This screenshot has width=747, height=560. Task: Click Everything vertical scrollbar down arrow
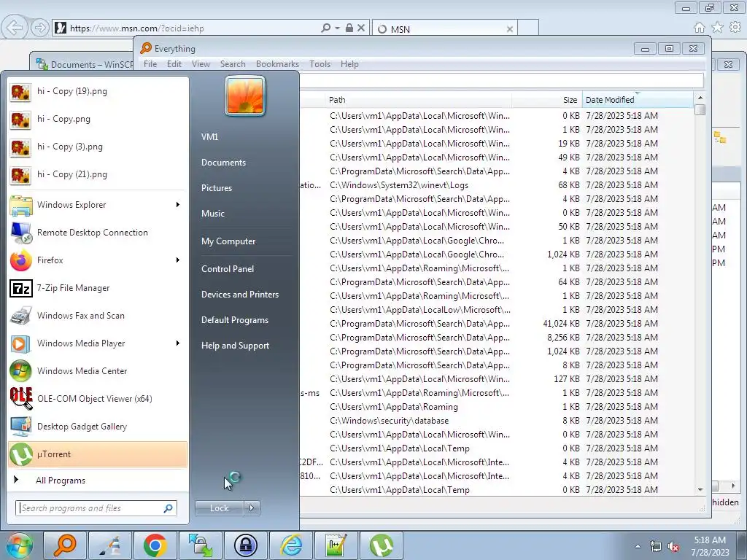click(x=700, y=489)
